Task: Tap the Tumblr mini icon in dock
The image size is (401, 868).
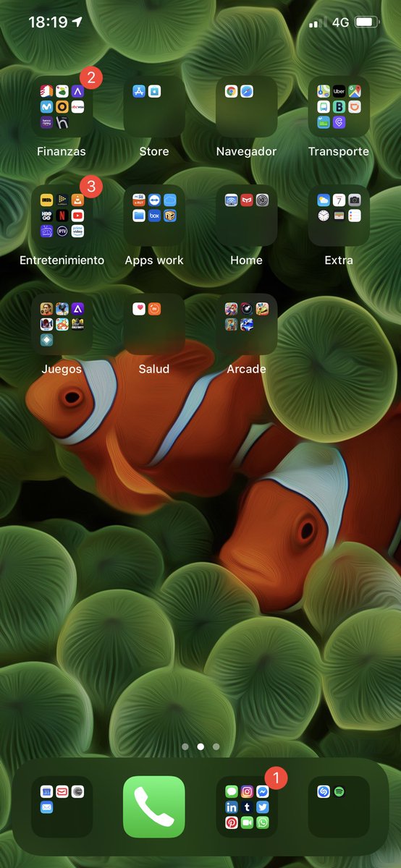Action: [x=247, y=807]
